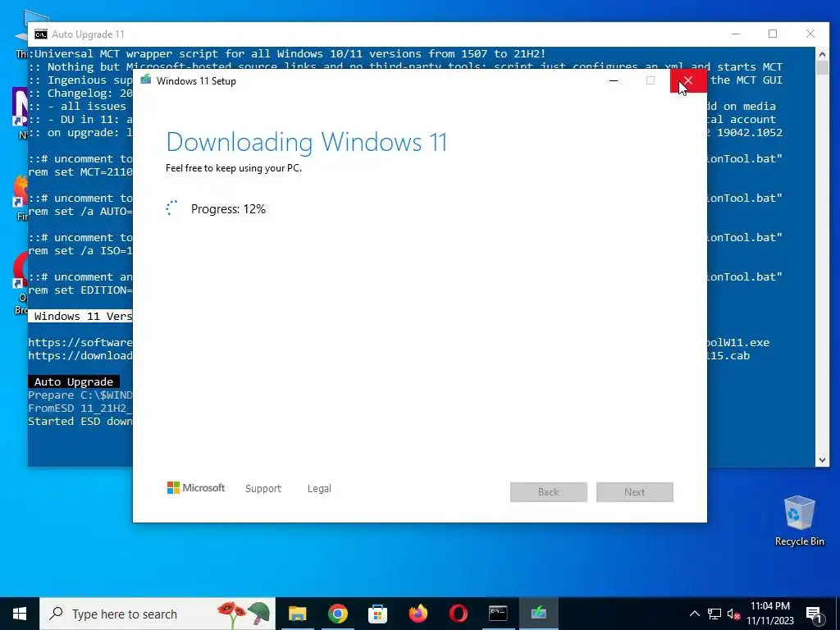Click the Auto Upgrade console title icon
Viewport: 840px width, 630px height.
[41, 34]
